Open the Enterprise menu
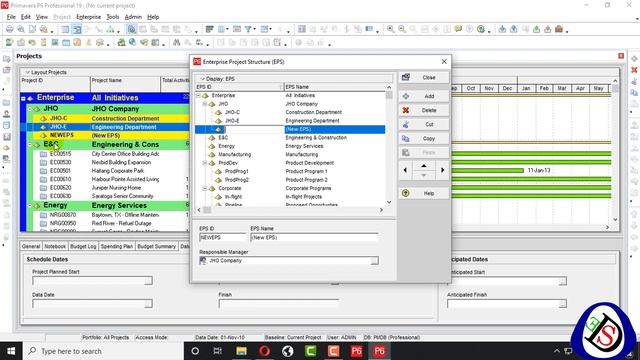Screen dimensions: 640x360 coord(89,17)
